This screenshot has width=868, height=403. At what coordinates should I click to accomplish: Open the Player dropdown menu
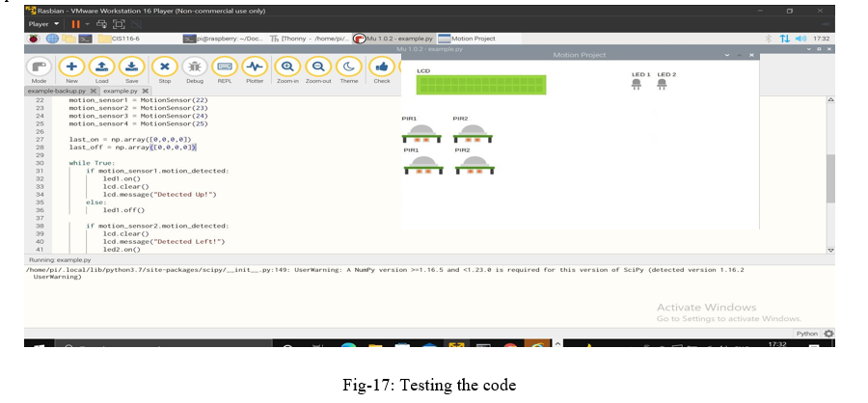tap(43, 24)
